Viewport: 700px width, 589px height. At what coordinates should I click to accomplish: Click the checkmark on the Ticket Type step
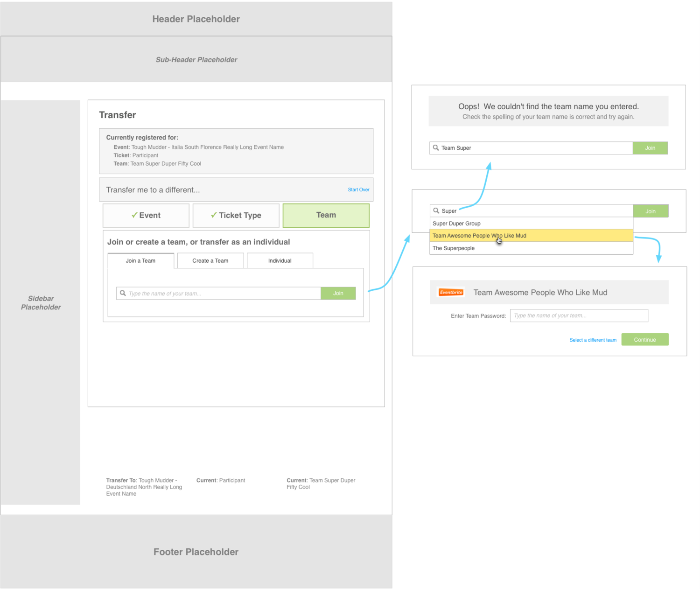[214, 215]
